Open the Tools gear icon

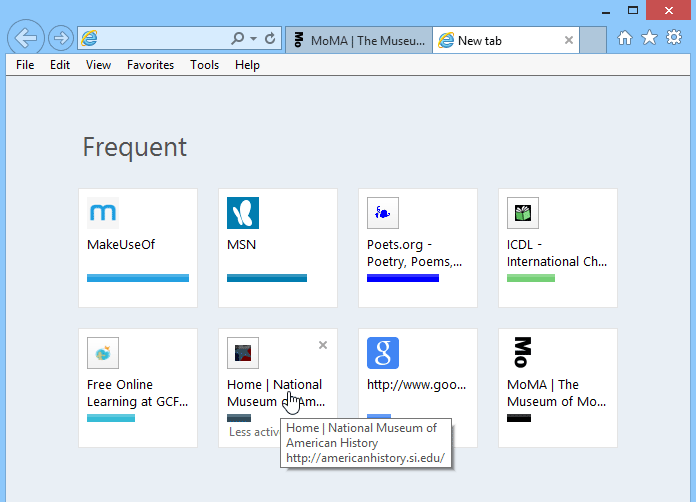[674, 38]
